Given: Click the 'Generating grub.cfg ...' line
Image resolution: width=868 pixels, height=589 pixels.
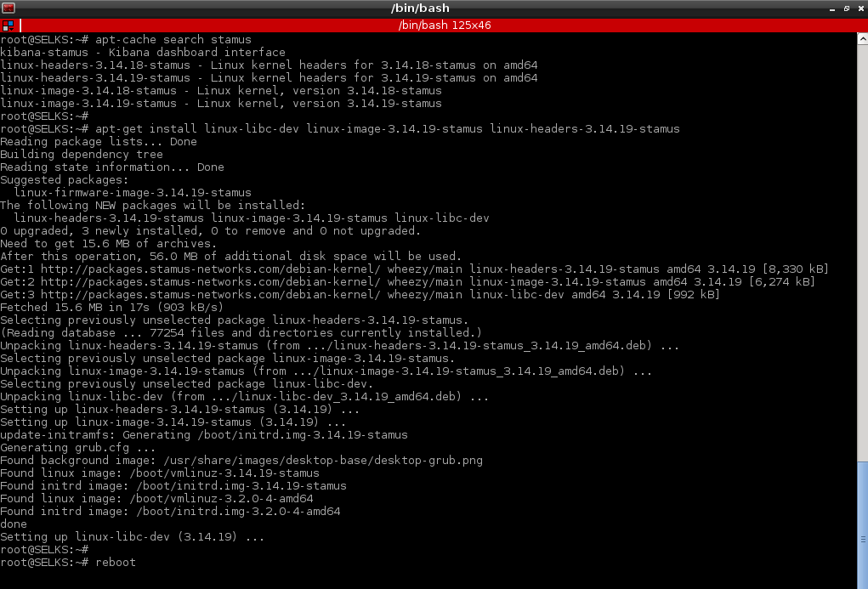Looking at the screenshot, I should [78, 447].
